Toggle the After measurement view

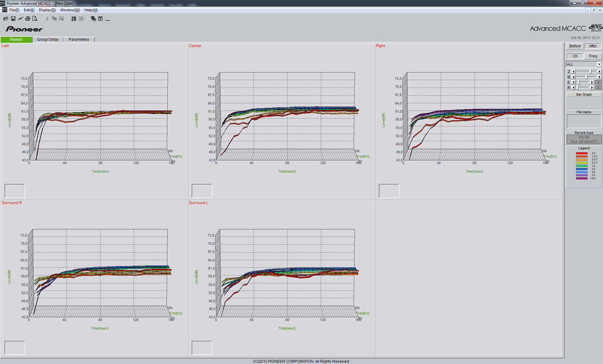pos(593,46)
